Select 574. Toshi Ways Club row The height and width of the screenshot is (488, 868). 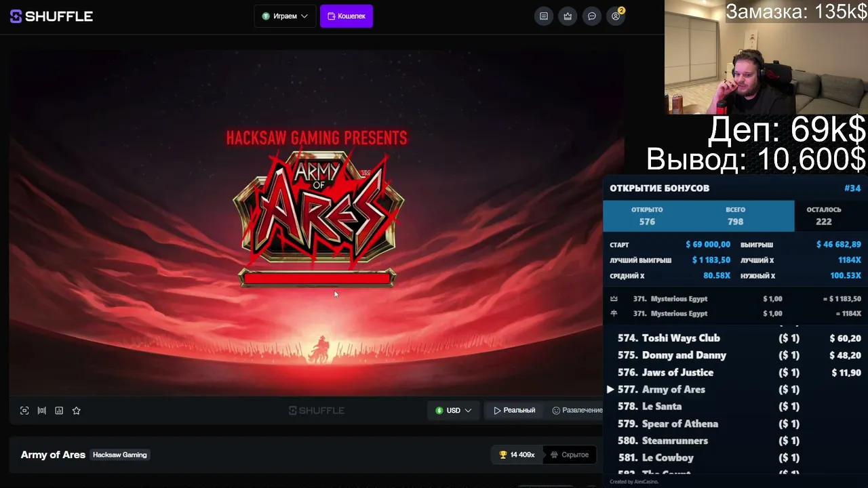tap(735, 338)
